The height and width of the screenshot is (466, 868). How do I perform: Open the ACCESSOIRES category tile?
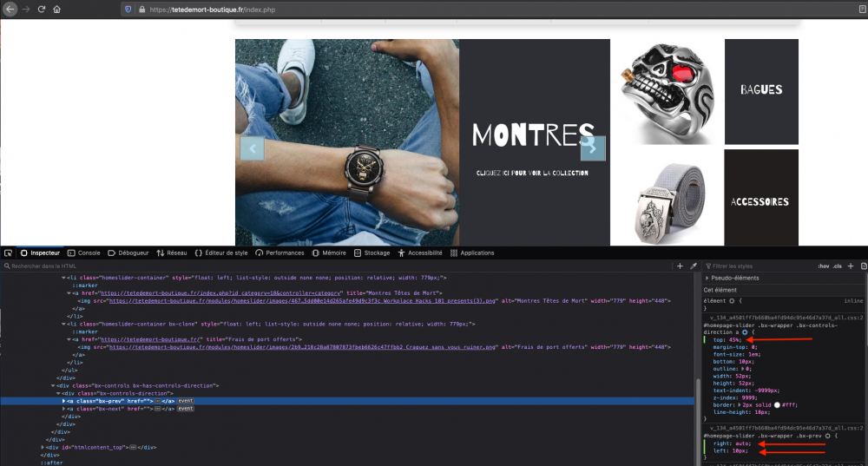pyautogui.click(x=761, y=198)
